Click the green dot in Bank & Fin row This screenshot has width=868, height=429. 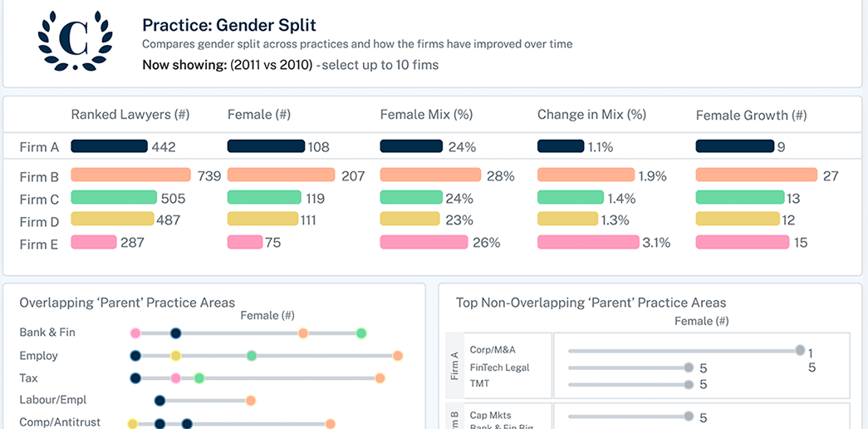tap(361, 333)
